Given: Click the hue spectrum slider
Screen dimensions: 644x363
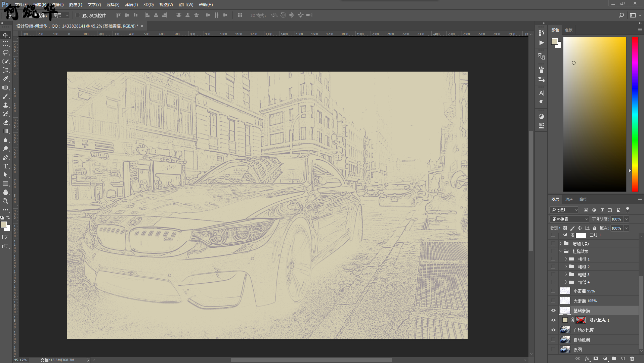Looking at the screenshot, I should click(635, 114).
